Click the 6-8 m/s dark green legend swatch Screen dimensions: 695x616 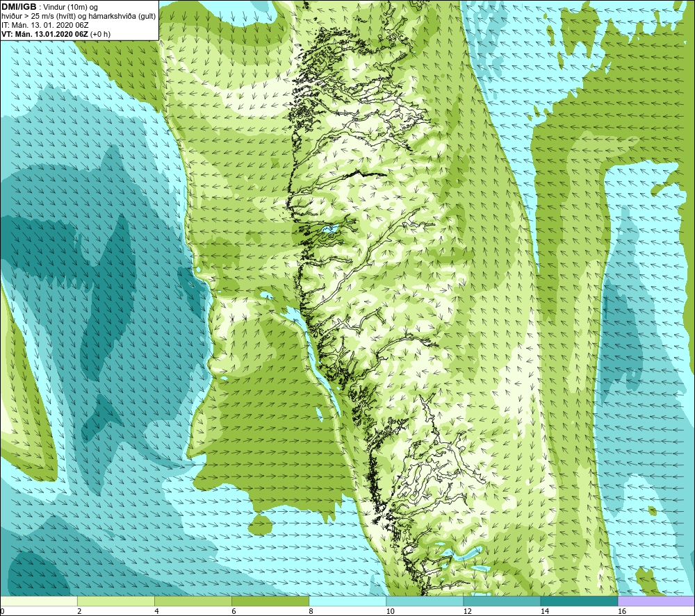pyautogui.click(x=270, y=601)
